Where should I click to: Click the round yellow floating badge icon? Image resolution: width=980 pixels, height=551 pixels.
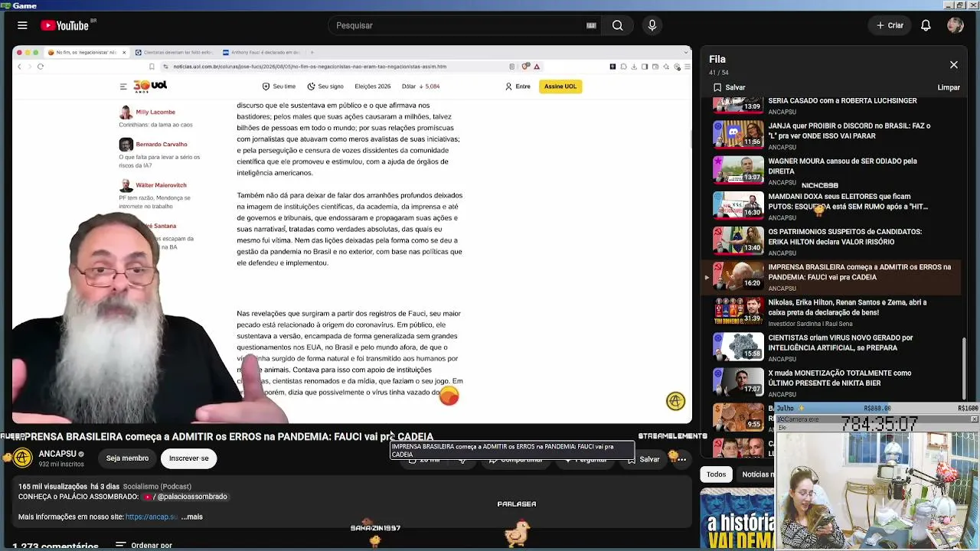[x=675, y=401]
